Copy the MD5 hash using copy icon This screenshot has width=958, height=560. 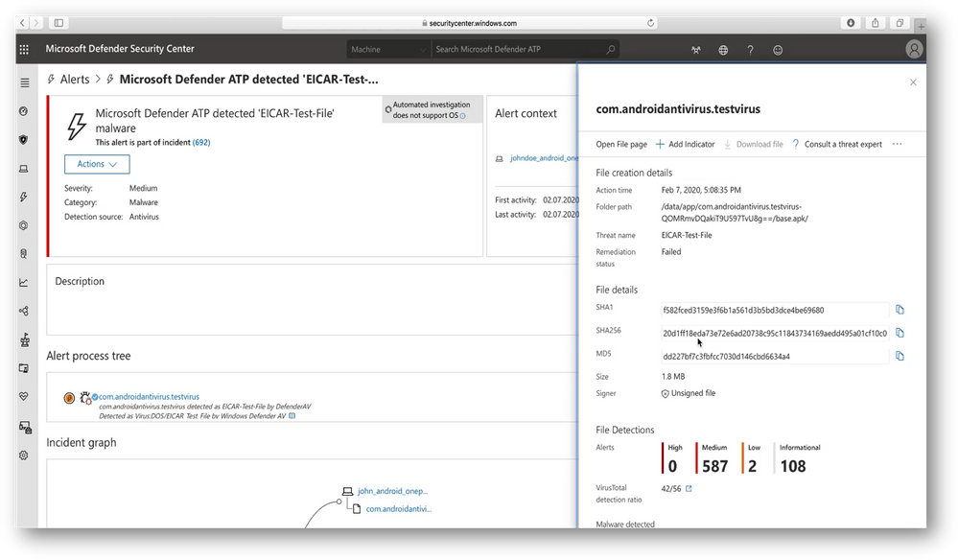[x=900, y=355]
